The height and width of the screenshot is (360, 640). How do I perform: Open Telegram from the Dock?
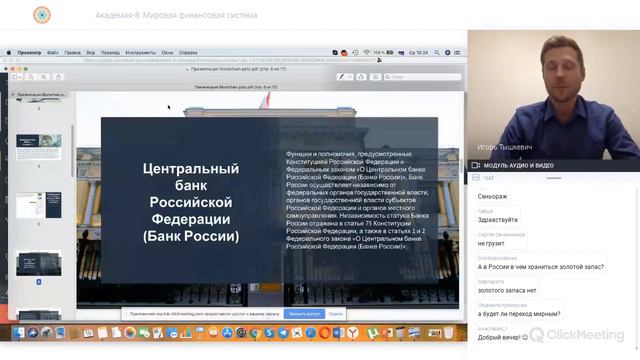pyautogui.click(x=283, y=333)
